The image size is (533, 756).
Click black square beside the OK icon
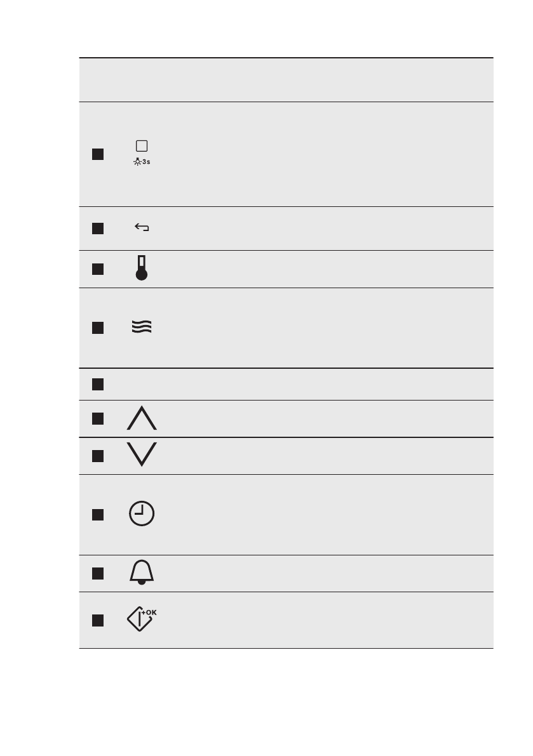click(x=97, y=620)
